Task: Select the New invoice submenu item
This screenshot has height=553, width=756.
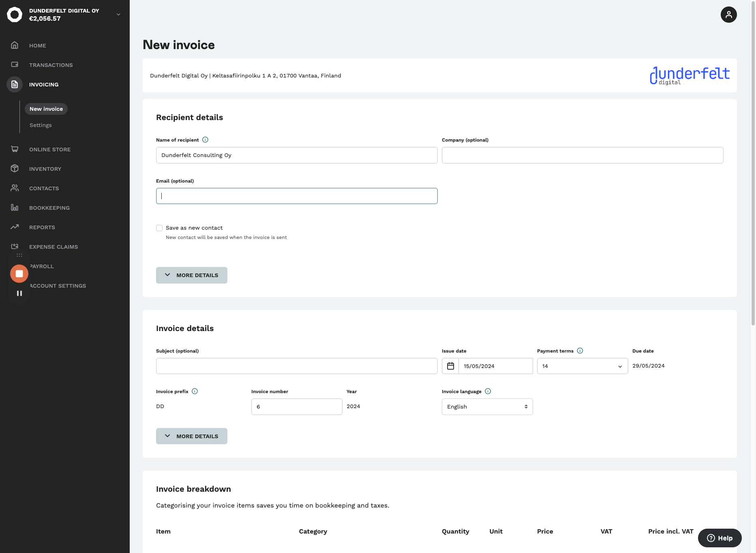Action: pos(46,109)
